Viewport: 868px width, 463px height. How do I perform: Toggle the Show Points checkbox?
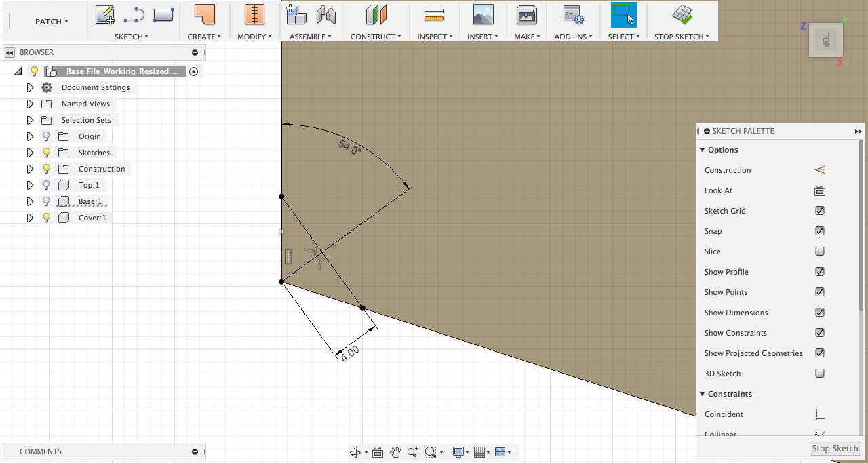(820, 292)
